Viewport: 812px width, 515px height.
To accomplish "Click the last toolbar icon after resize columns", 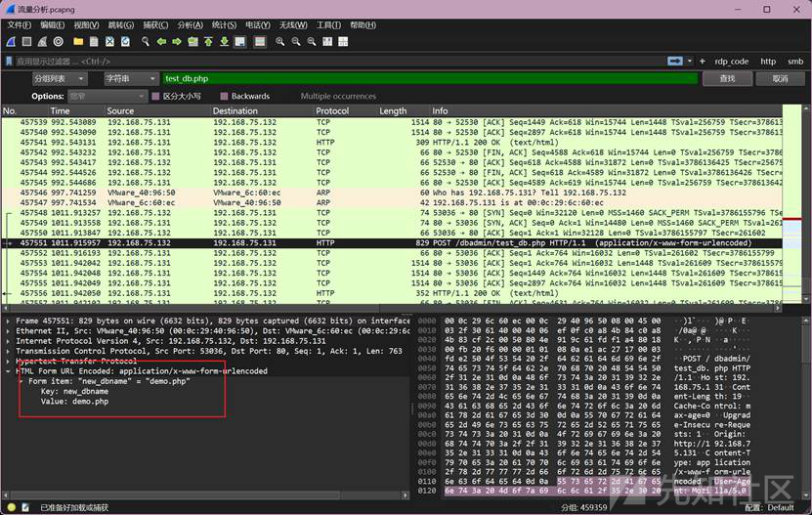I will 343,41.
